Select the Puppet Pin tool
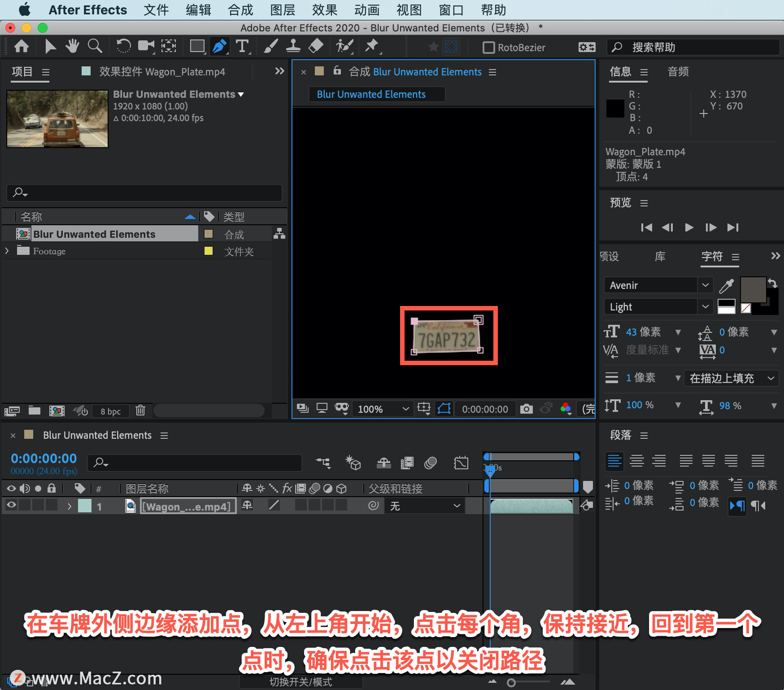Screen dimensions: 784x690 372,46
